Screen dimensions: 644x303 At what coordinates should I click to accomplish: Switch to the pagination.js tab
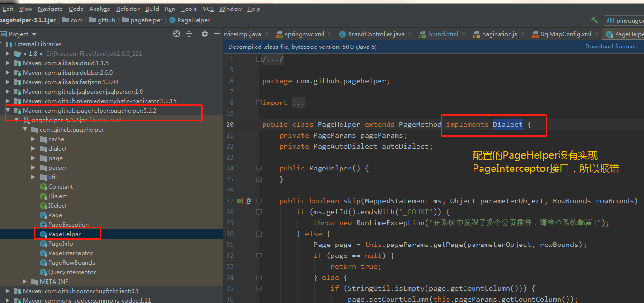point(500,34)
